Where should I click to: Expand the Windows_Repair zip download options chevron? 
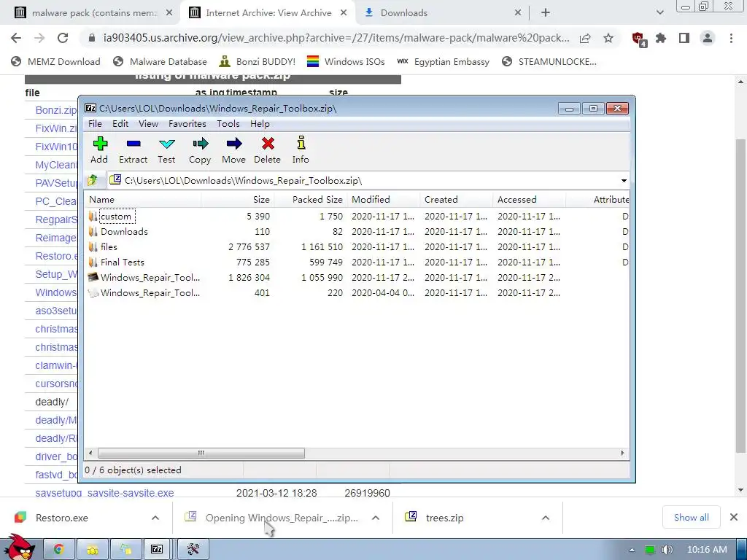[x=376, y=518]
